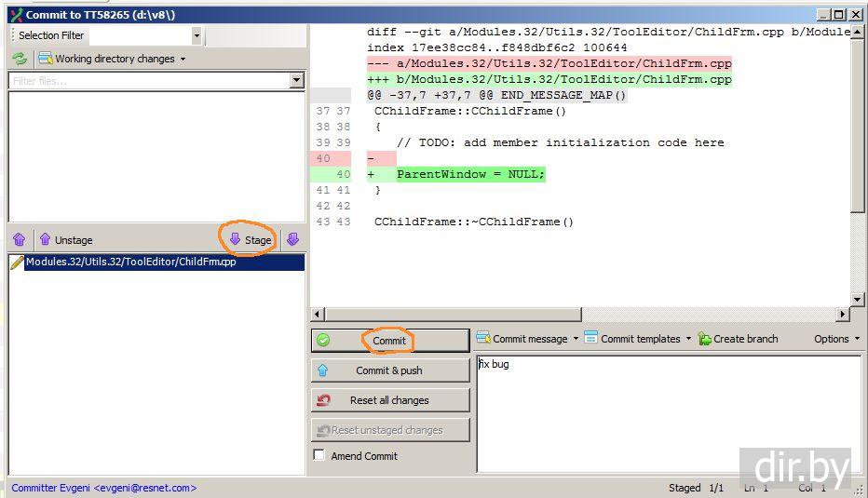Click the added line ParentWindow = NULL;
Screen dimensions: 868x498
[470, 174]
